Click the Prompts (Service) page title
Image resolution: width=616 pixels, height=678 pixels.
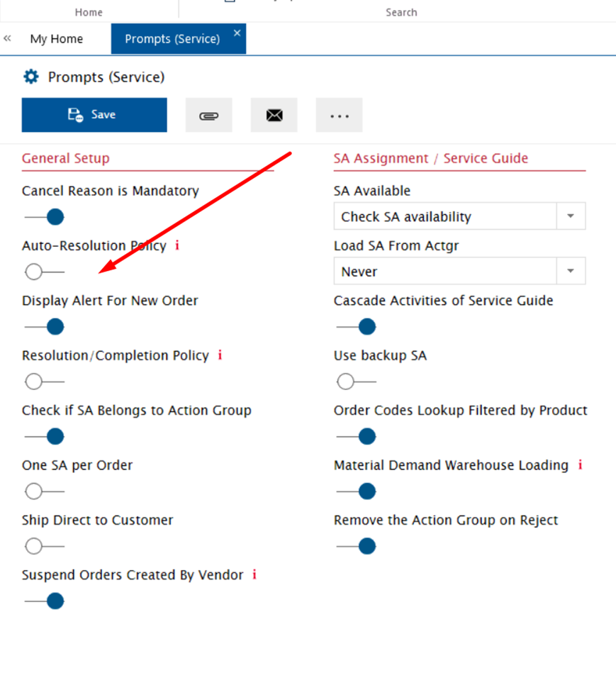pos(106,77)
